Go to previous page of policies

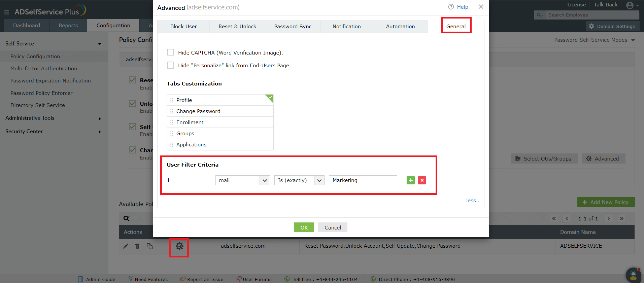tap(567, 219)
